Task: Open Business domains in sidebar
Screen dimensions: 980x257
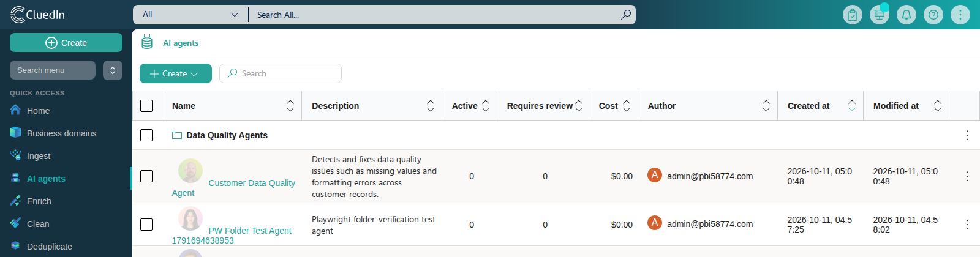Action: pyautogui.click(x=62, y=133)
